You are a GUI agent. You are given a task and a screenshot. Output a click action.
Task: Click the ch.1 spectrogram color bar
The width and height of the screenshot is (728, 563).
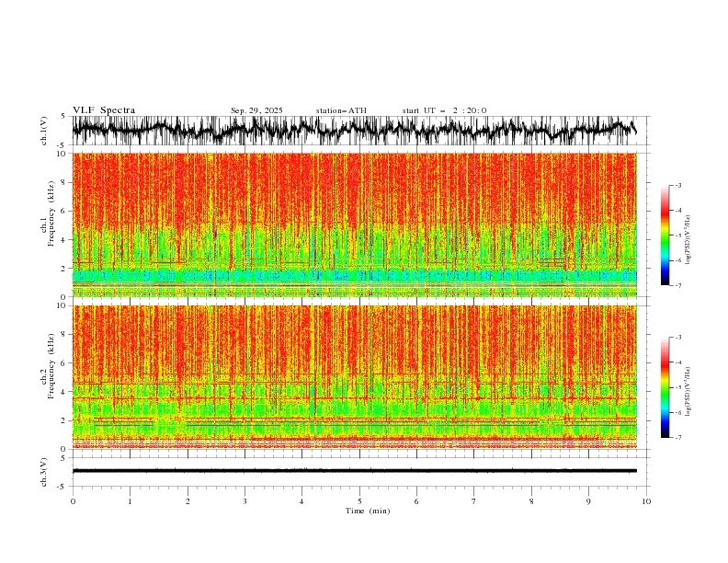665,236
